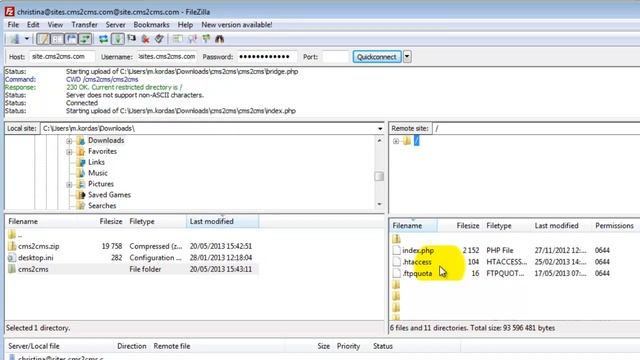This screenshot has height=360, width=640.
Task: Select Pictures in the local tree
Action: pos(101,184)
